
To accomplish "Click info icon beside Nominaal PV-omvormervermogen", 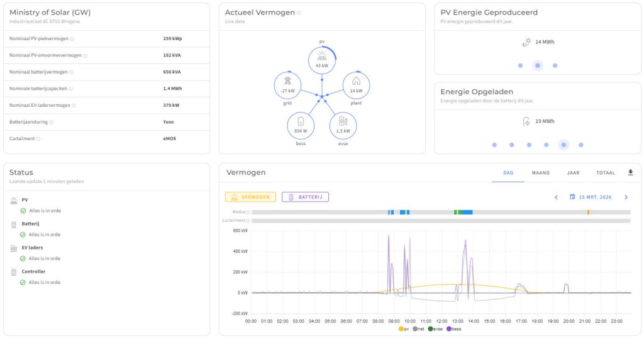I will 86,56.
